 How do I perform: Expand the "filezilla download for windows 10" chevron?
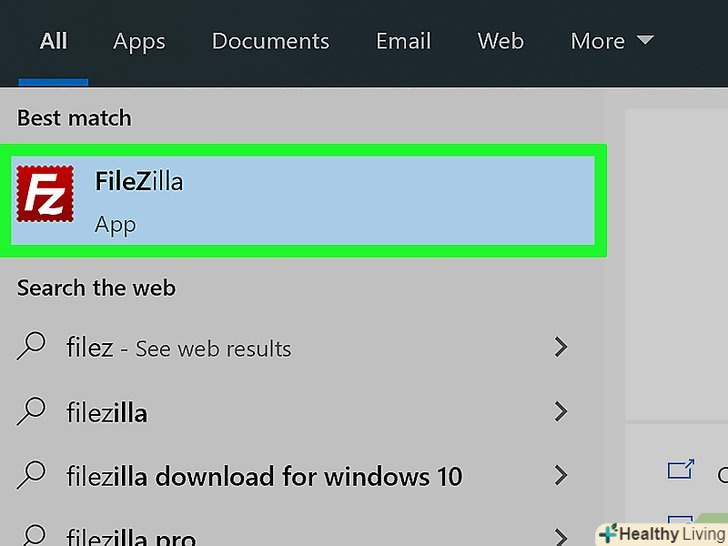[x=561, y=475]
